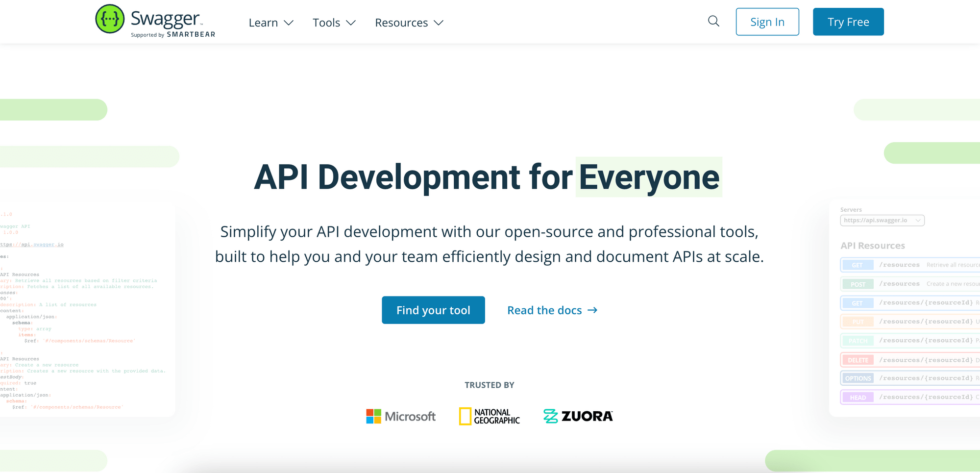Click the Find your tool button

pos(433,310)
